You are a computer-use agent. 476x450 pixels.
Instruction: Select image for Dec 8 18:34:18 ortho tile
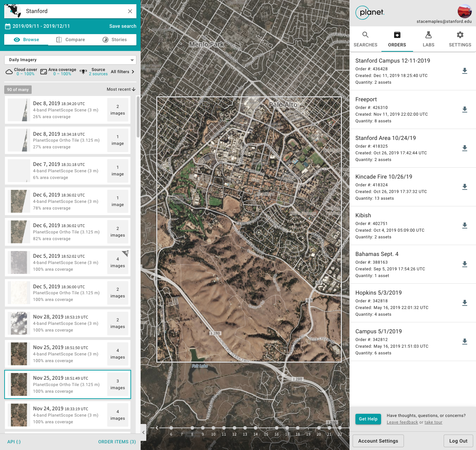(118, 140)
